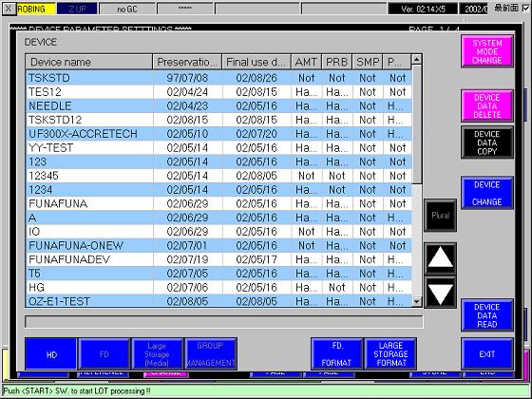532x399 pixels.
Task: Click the large up arrow button
Action: coord(440,258)
